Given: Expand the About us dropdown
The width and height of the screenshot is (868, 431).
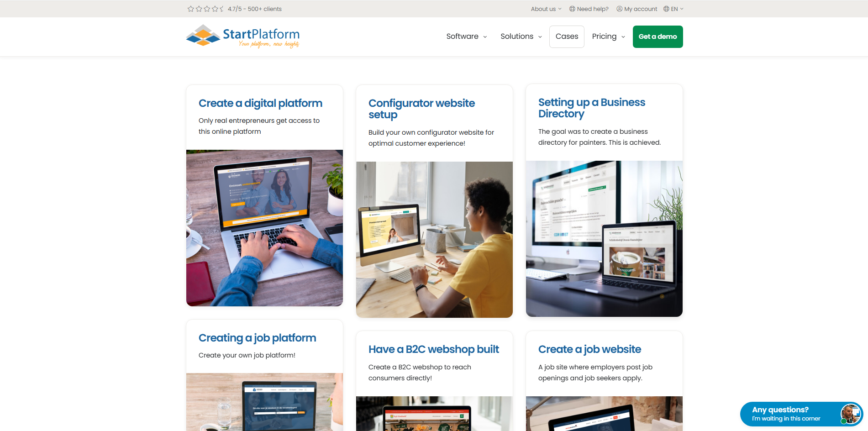Looking at the screenshot, I should pos(546,9).
